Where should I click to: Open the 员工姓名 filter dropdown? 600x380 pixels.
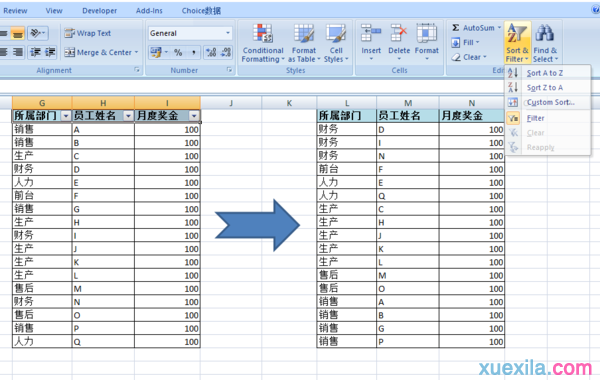click(129, 116)
